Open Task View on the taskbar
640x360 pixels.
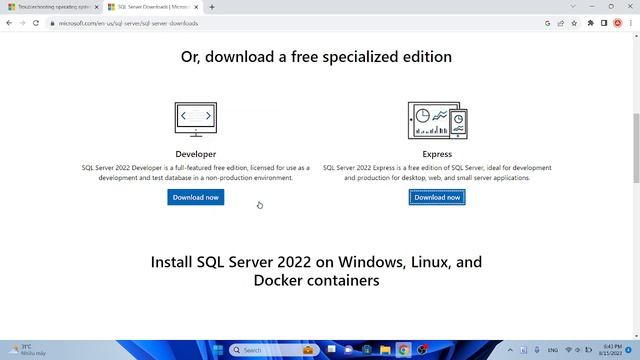[331, 349]
